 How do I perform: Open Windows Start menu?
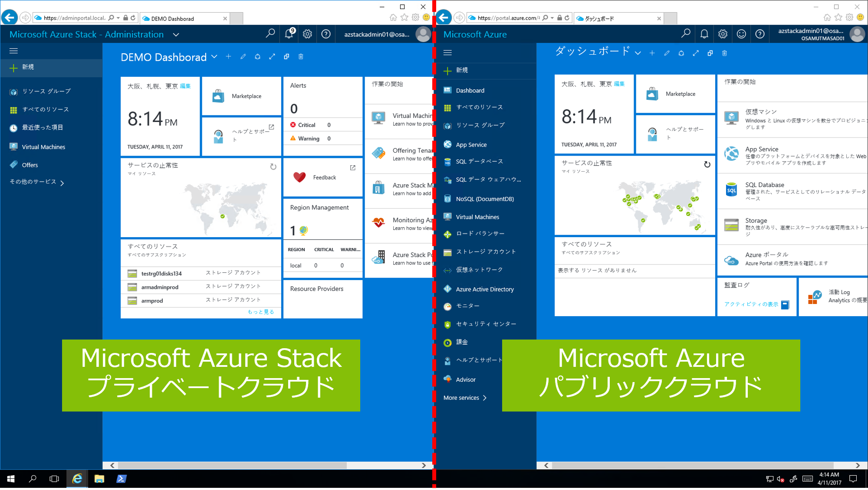[x=11, y=479]
